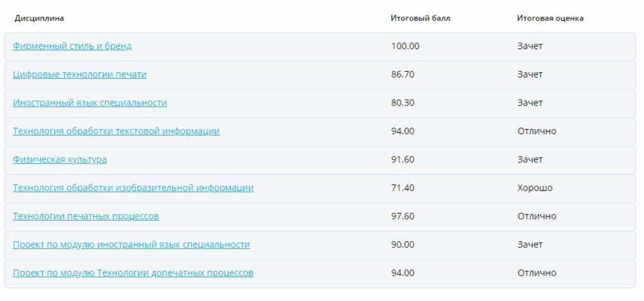The height and width of the screenshot is (301, 644).
Task: Select the 80.30 score value
Action: click(x=402, y=103)
